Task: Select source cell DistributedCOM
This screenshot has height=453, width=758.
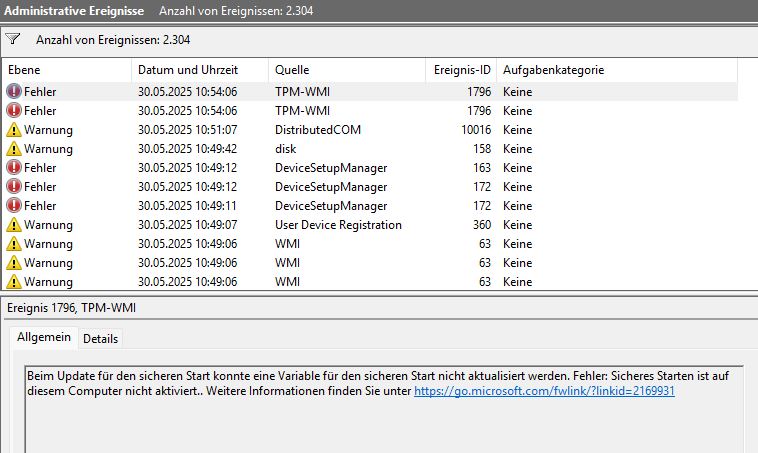Action: click(318, 130)
